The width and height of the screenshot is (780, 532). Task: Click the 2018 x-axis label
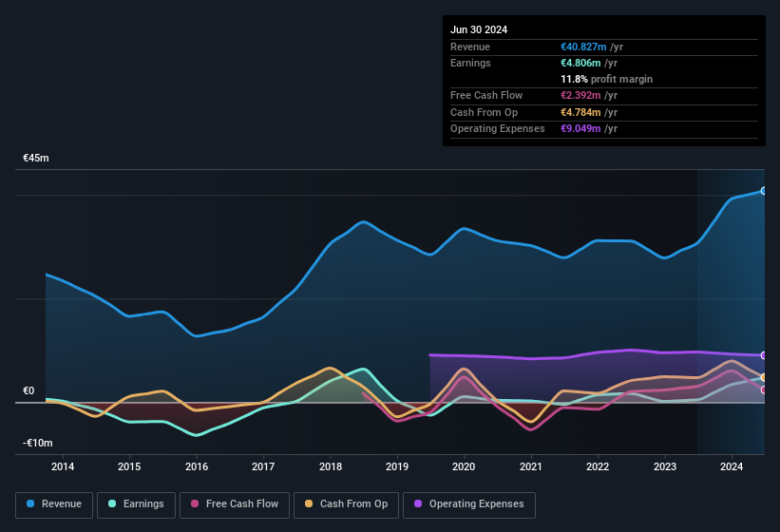331,466
